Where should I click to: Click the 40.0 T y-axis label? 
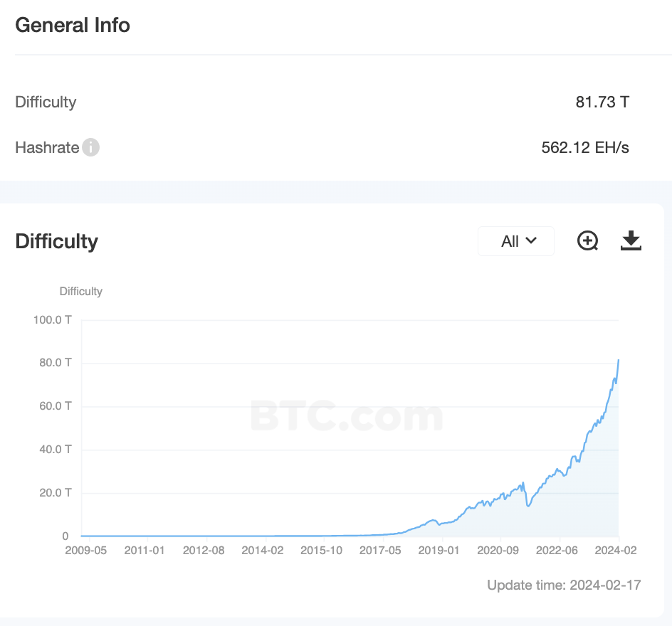coord(54,450)
